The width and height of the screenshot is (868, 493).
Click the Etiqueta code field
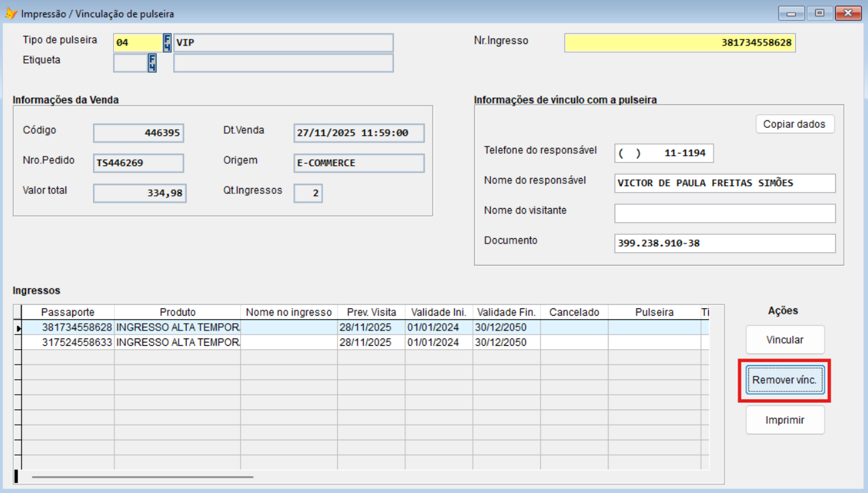(x=130, y=63)
